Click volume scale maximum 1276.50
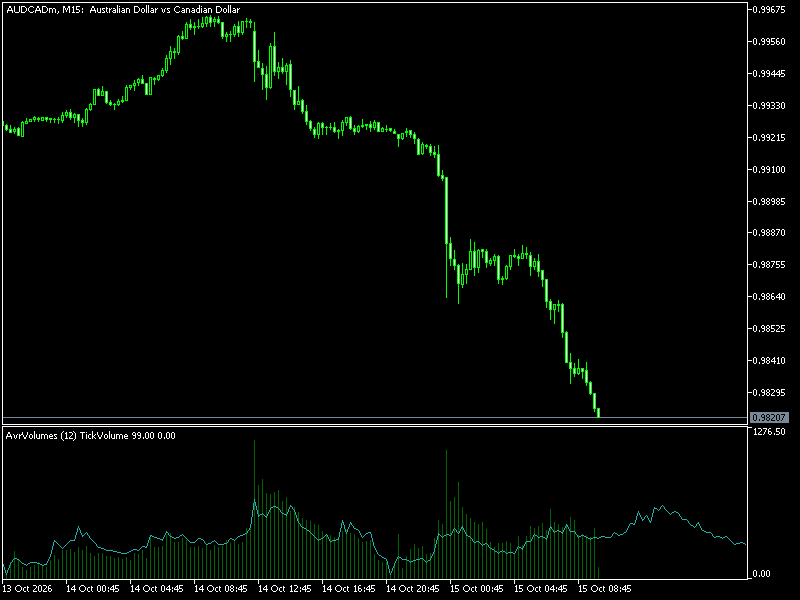Image resolution: width=800 pixels, height=600 pixels. [x=769, y=432]
